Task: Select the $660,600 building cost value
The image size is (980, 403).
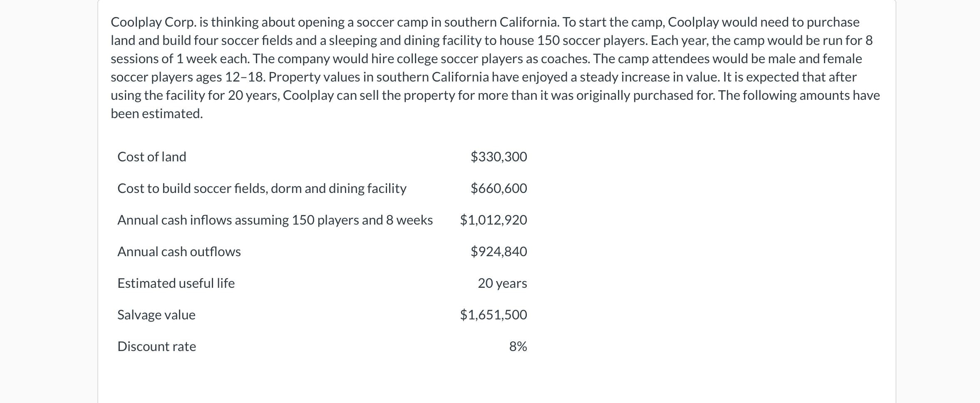Action: tap(499, 188)
